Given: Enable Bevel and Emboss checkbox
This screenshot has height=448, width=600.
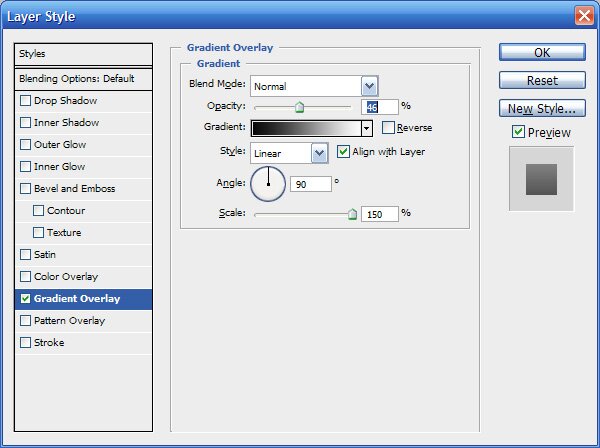Looking at the screenshot, I should click(x=25, y=189).
